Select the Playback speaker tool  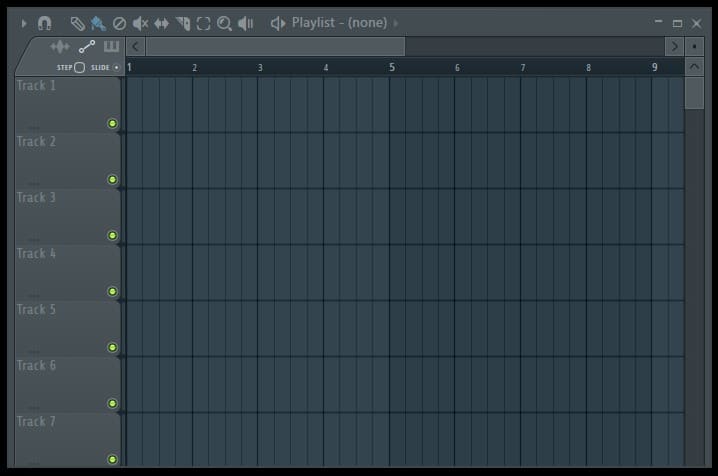coord(246,23)
